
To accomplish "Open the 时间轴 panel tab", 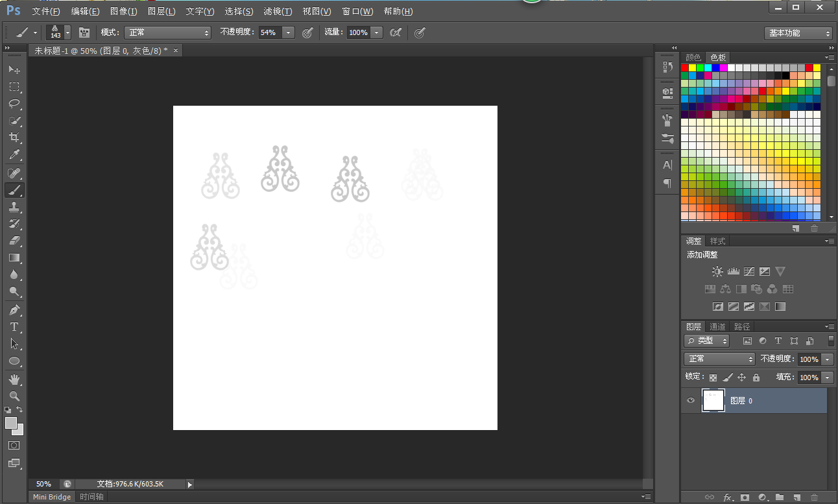I will 91,497.
